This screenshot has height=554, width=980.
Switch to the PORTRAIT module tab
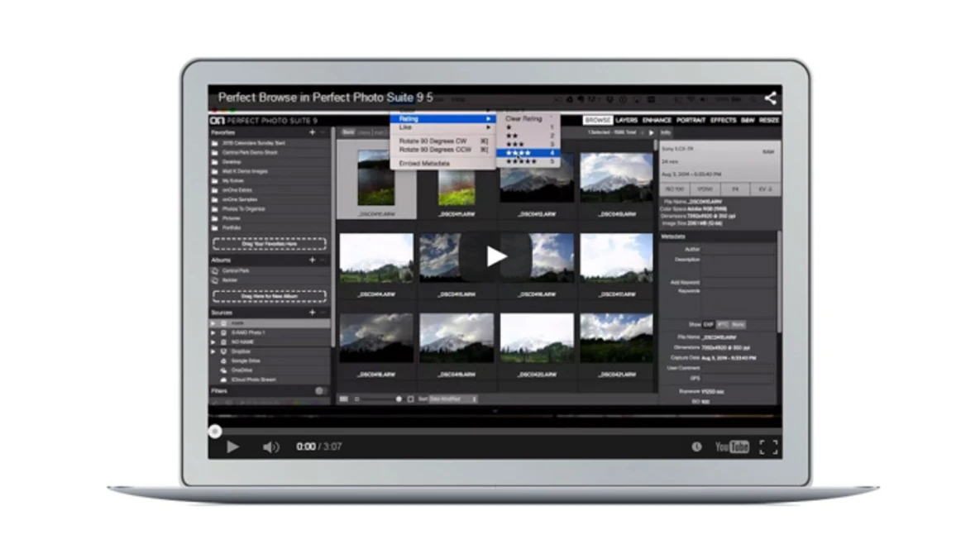pyautogui.click(x=690, y=121)
